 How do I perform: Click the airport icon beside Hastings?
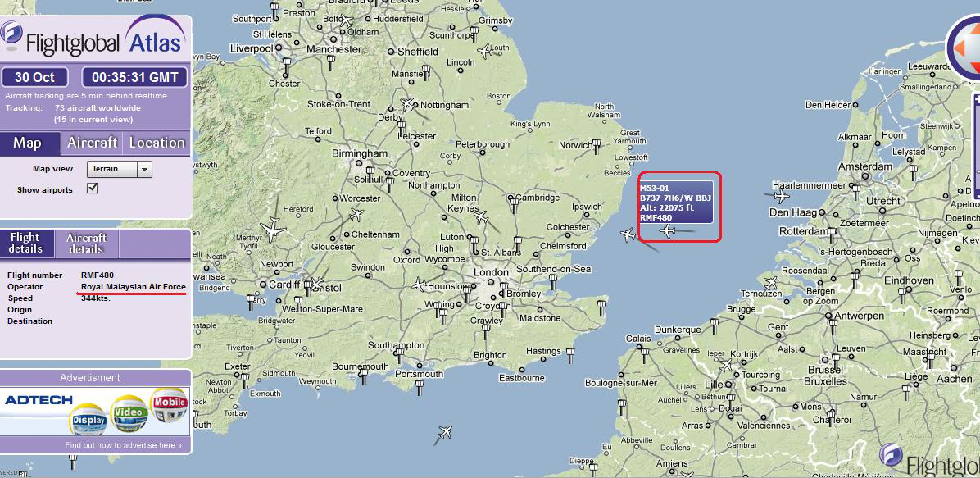[569, 355]
